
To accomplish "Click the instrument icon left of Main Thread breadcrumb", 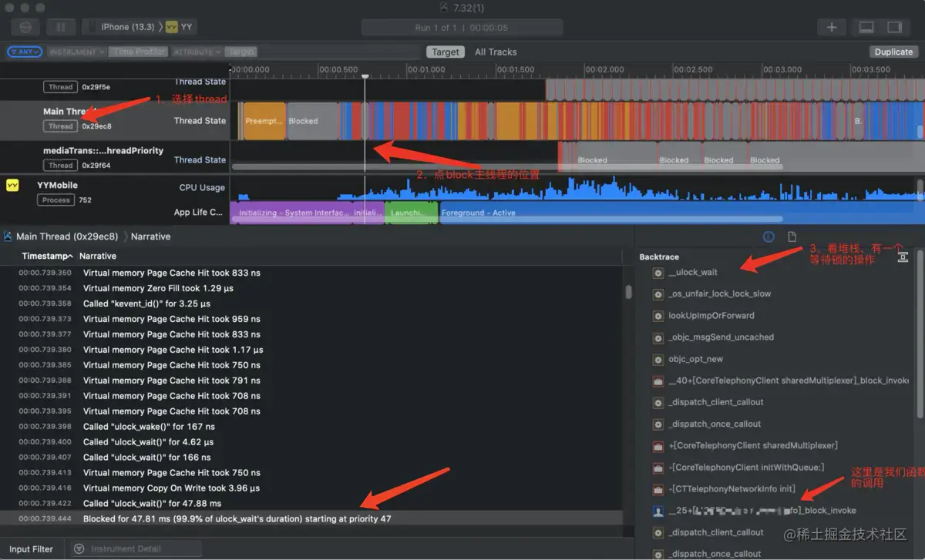I will click(8, 236).
